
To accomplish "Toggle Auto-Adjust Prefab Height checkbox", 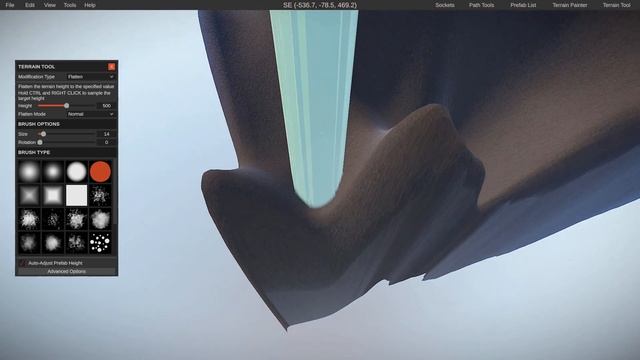I will click(22, 263).
